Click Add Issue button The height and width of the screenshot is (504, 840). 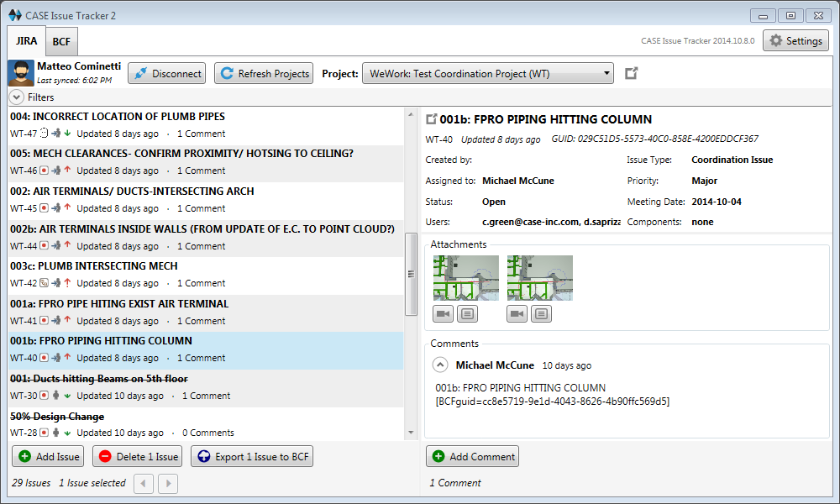[48, 456]
